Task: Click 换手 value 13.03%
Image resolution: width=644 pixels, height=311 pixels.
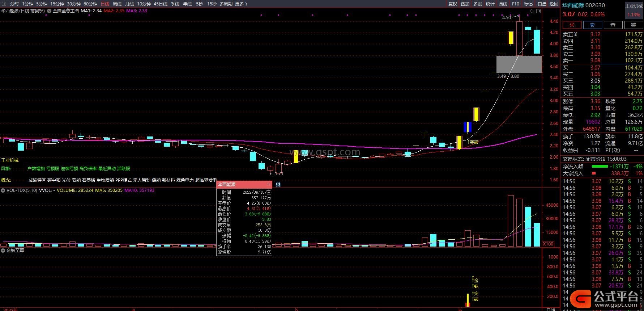Action: pyautogui.click(x=592, y=136)
